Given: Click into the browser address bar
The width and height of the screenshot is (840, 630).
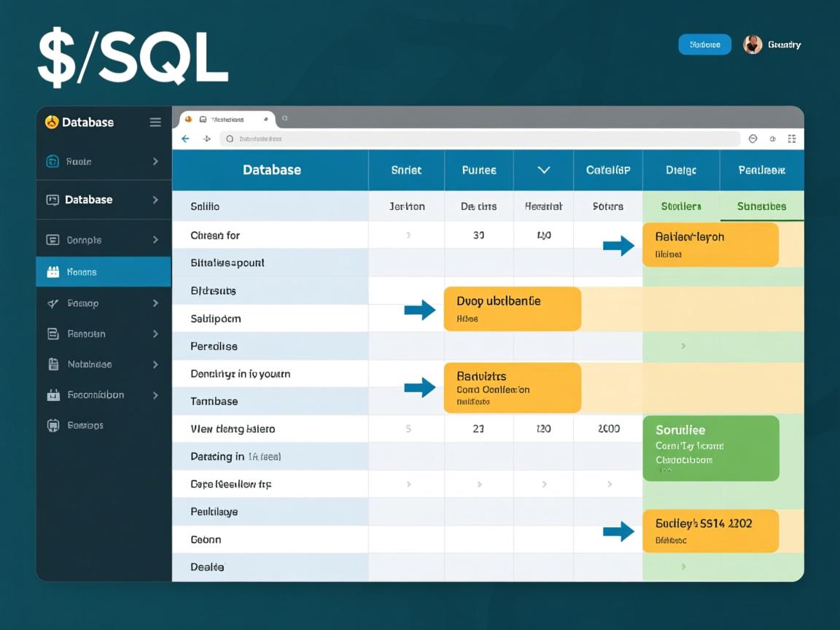Looking at the screenshot, I should tap(481, 139).
